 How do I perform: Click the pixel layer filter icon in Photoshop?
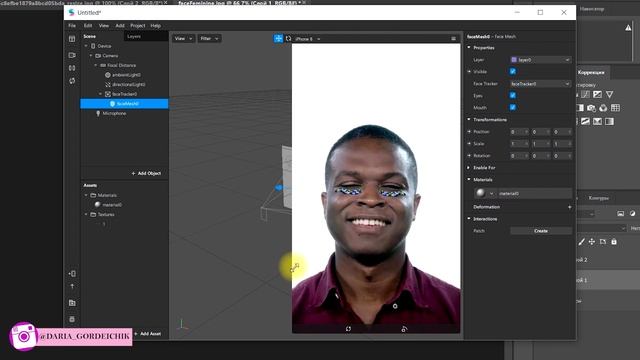[620, 213]
